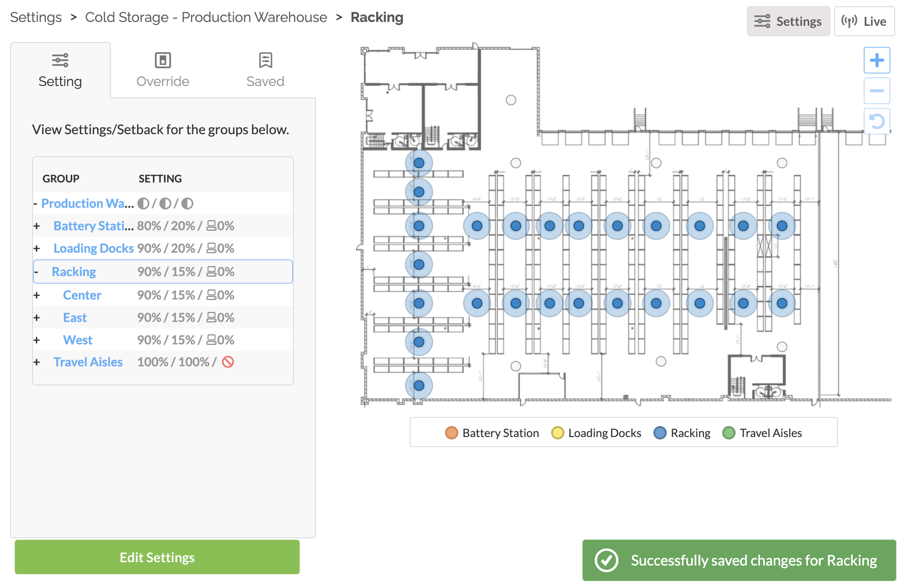Click the Edit Settings button
900x588 pixels.
[157, 557]
